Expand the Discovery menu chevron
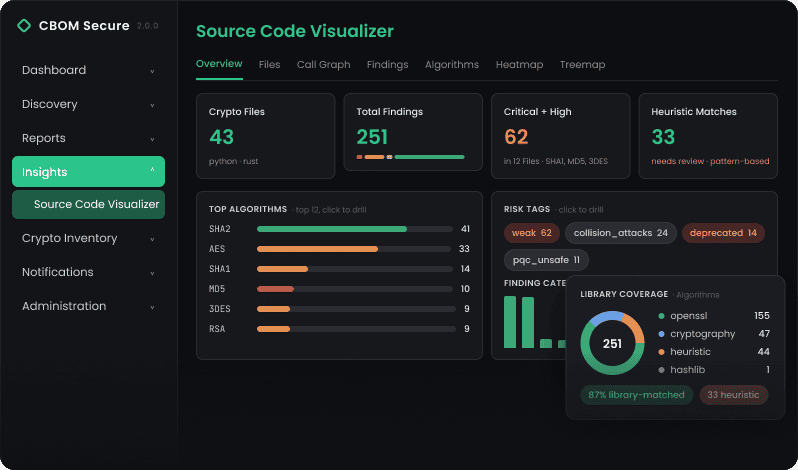The height and width of the screenshot is (470, 798). click(152, 105)
